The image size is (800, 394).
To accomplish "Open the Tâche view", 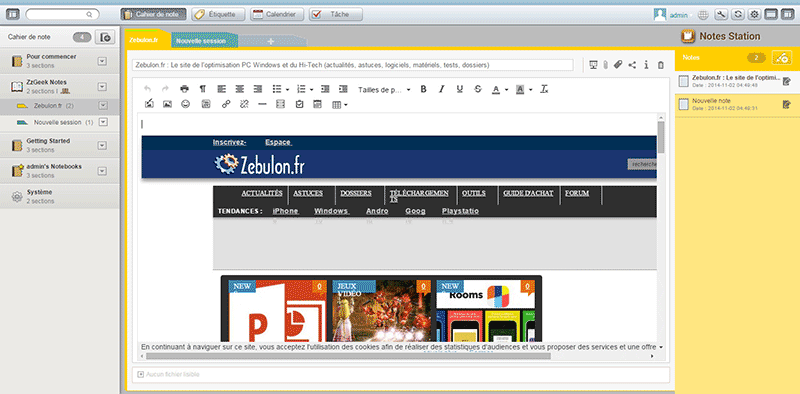I will 335,14.
